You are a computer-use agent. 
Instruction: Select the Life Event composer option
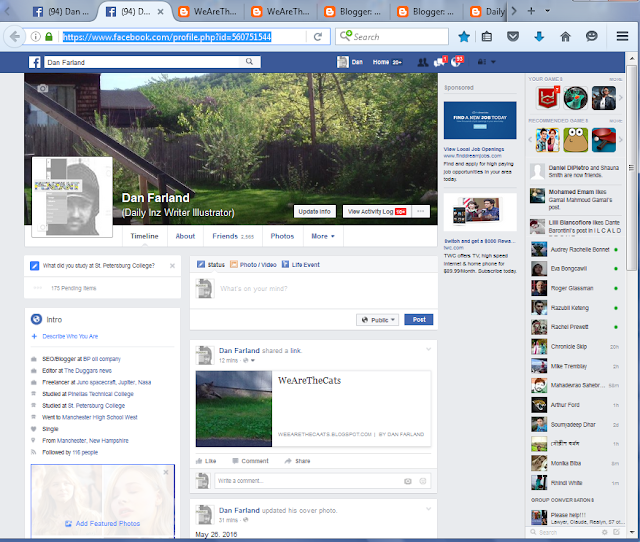coord(301,265)
